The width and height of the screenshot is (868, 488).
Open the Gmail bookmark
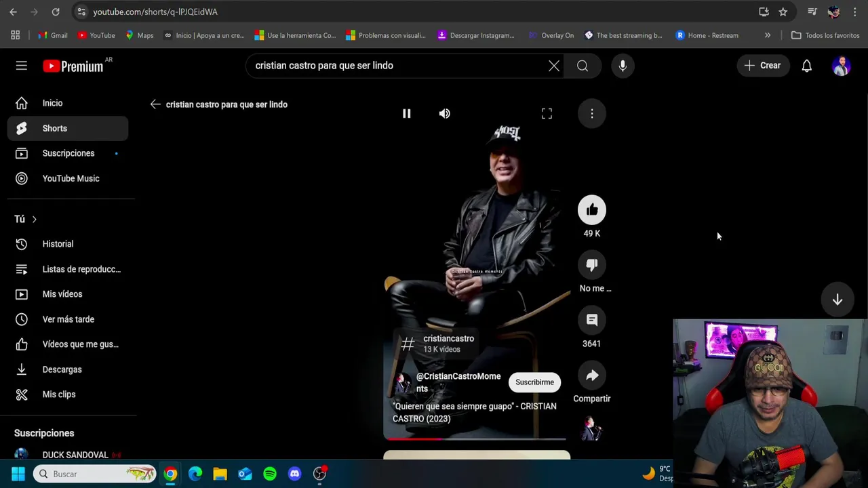tap(53, 35)
